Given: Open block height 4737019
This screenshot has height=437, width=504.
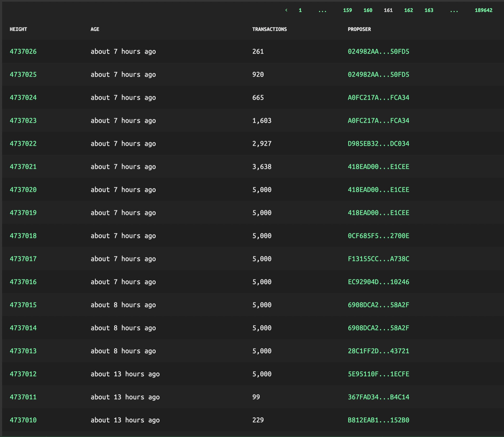Looking at the screenshot, I should [23, 213].
